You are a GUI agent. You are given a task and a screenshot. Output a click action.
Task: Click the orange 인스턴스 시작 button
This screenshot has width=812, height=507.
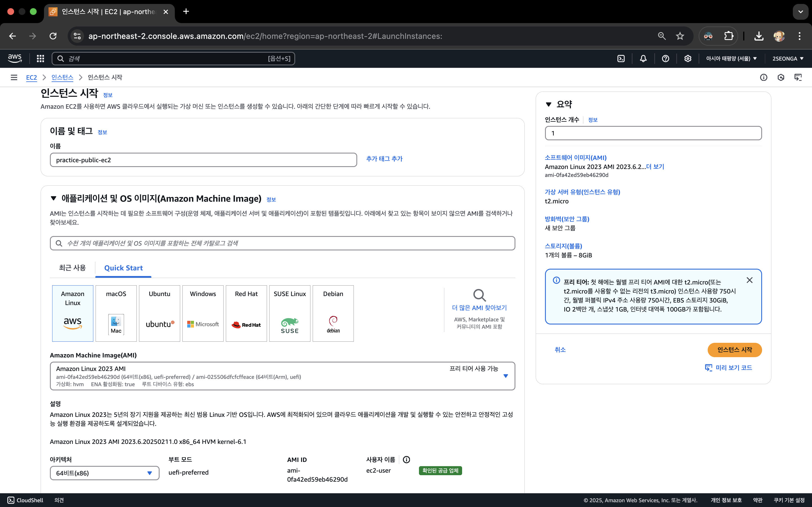coord(734,350)
